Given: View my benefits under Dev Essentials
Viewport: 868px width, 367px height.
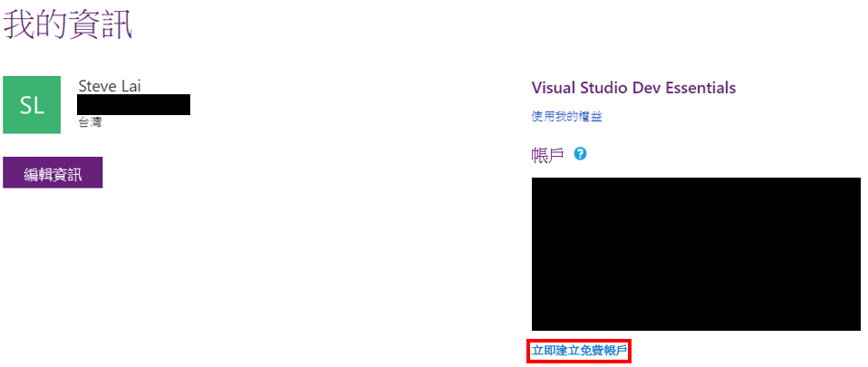Looking at the screenshot, I should tap(567, 117).
